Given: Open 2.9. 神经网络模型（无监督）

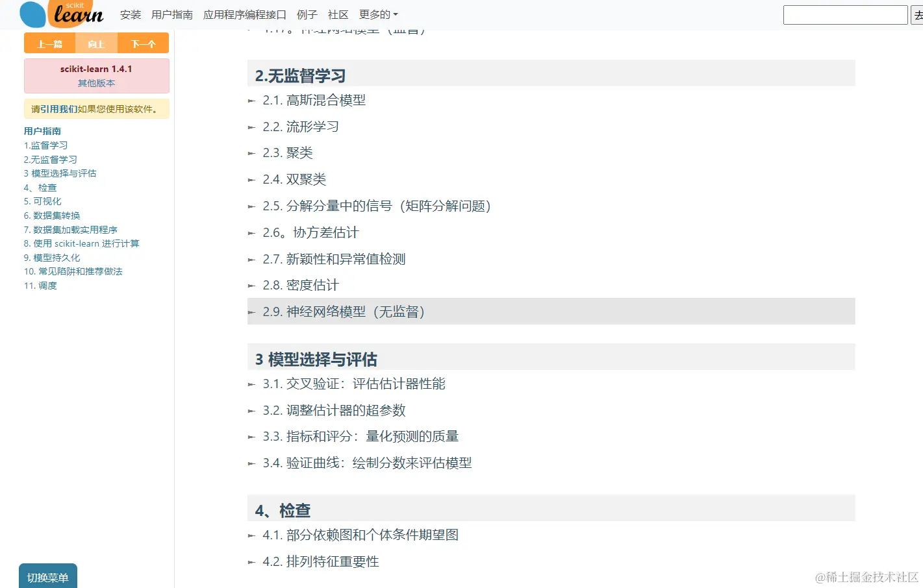Looking at the screenshot, I should 344,312.
